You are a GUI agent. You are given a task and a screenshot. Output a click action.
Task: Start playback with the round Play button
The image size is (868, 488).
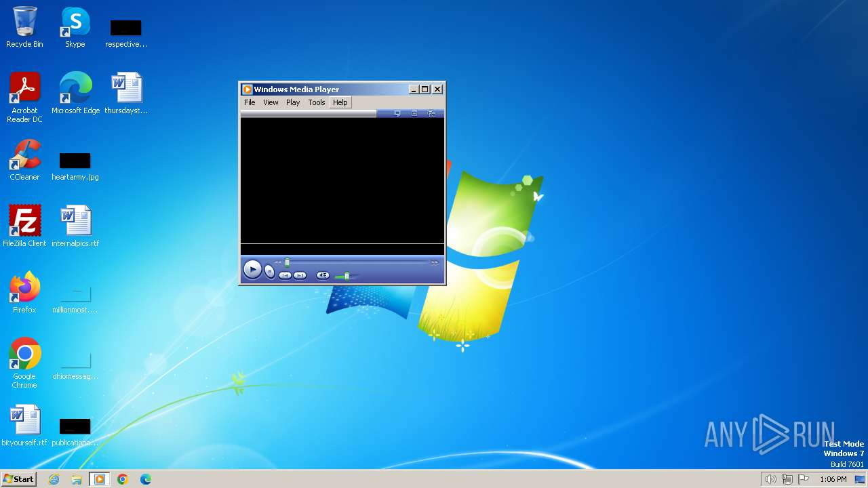pyautogui.click(x=252, y=270)
